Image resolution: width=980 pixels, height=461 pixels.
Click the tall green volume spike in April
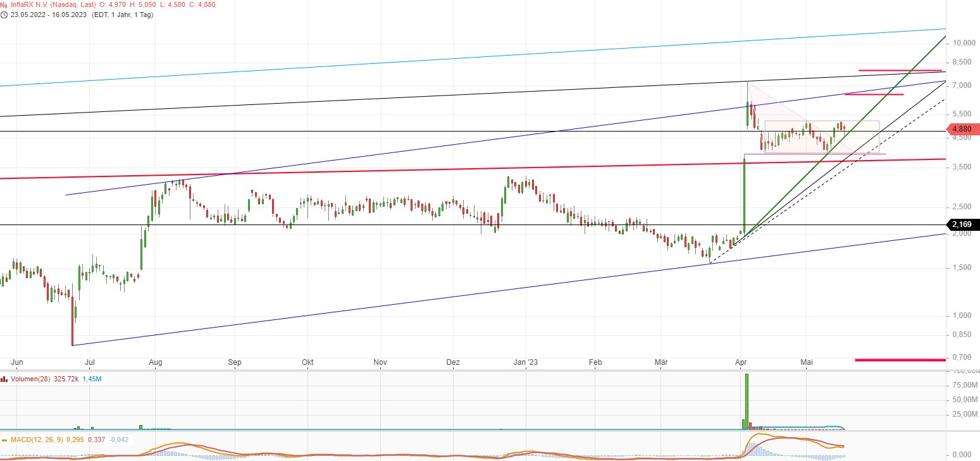tap(747, 402)
